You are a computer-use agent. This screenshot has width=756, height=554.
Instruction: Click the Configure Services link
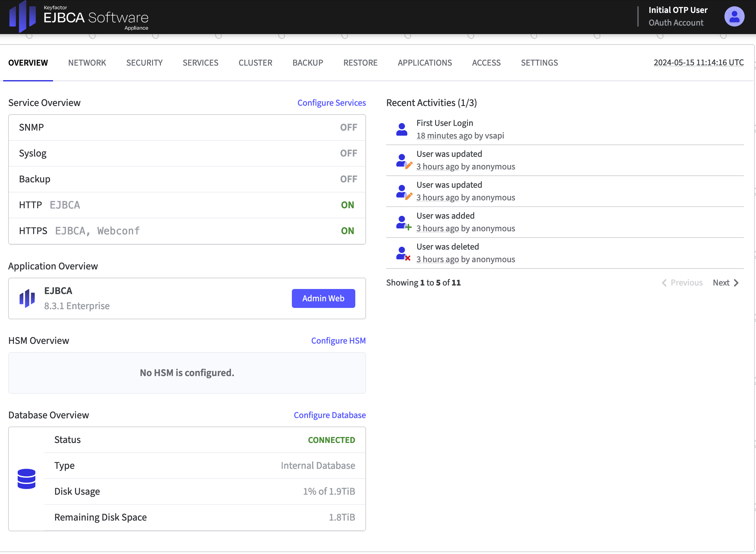(x=331, y=103)
